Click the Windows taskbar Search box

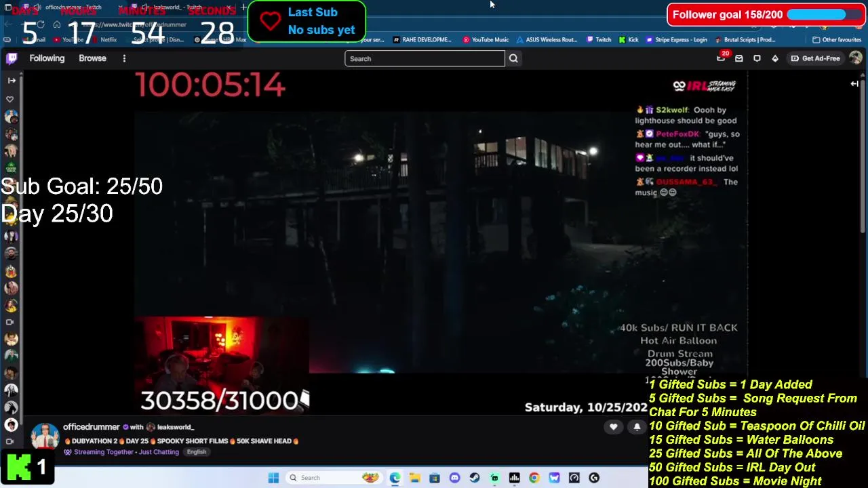tap(334, 478)
